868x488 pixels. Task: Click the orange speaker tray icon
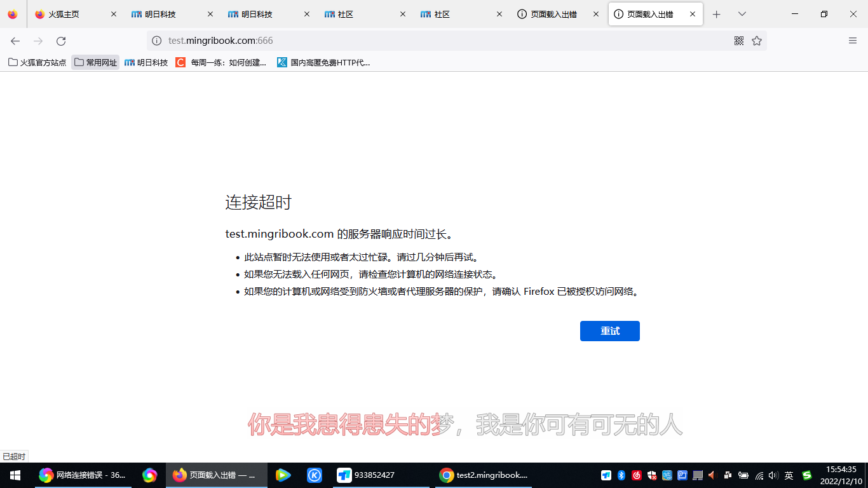click(712, 475)
